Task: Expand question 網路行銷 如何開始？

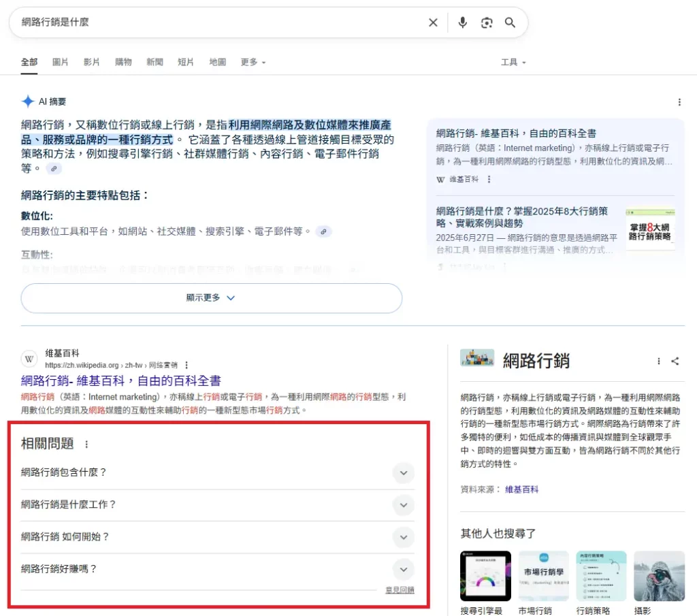Action: pos(217,537)
